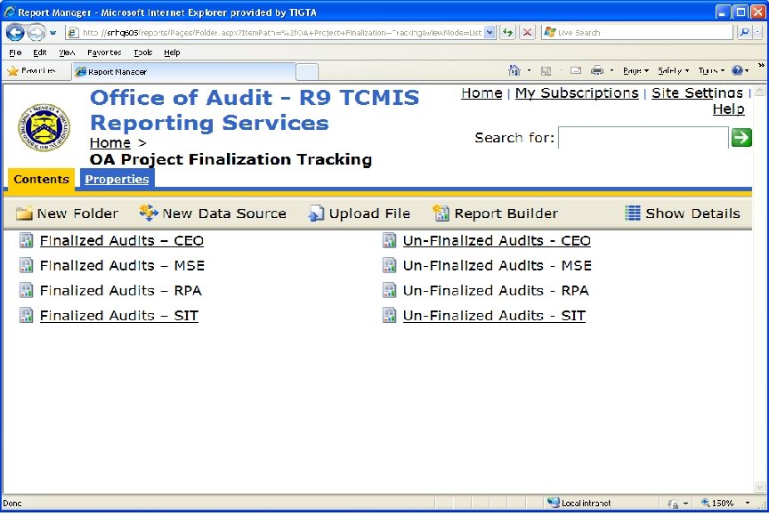Open Finalized Audits – RPA report
769x532 pixels.
click(x=121, y=291)
